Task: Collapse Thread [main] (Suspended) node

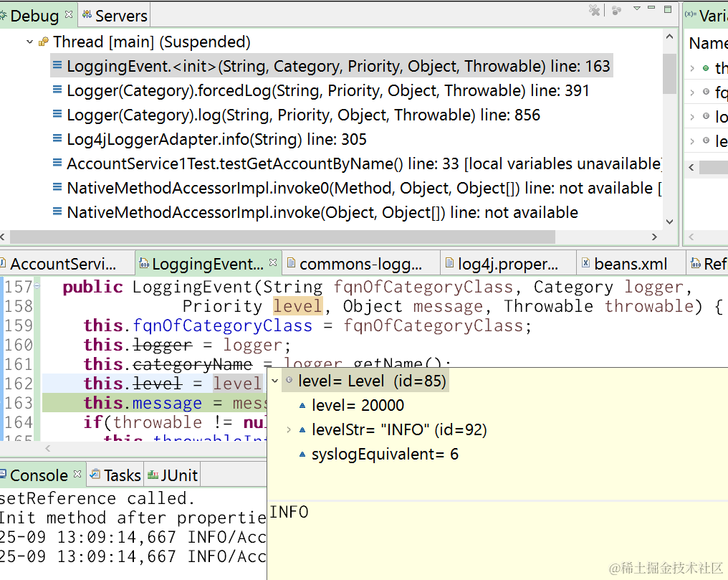Action: tap(29, 42)
